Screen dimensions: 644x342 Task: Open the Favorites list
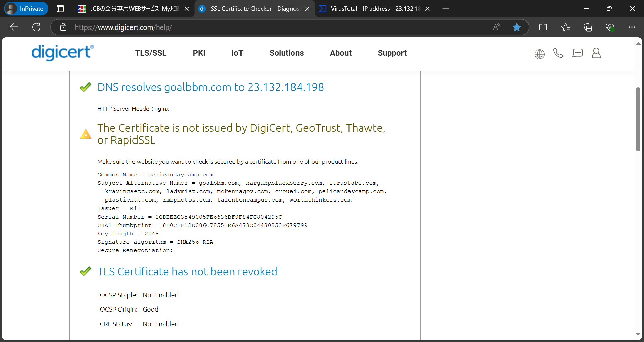(x=566, y=27)
